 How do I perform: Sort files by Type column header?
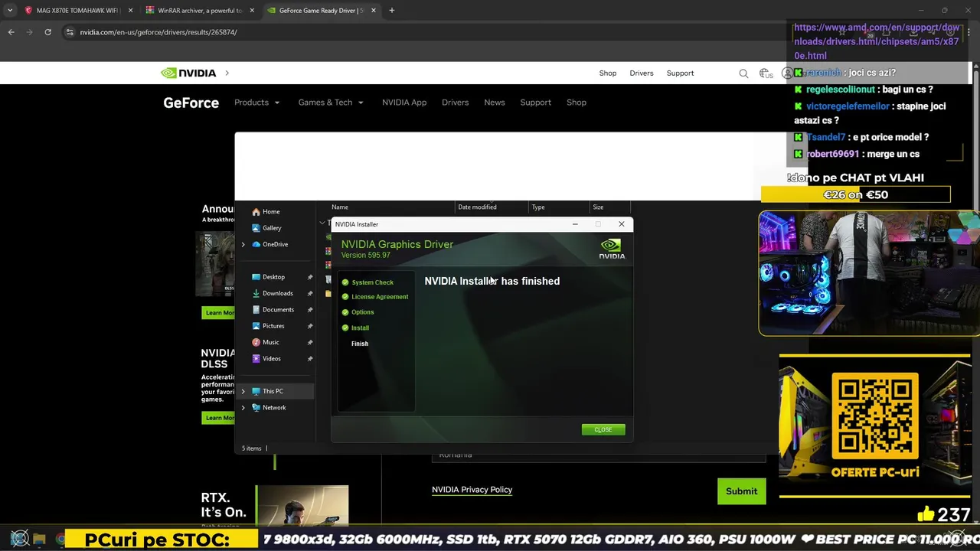(x=538, y=207)
